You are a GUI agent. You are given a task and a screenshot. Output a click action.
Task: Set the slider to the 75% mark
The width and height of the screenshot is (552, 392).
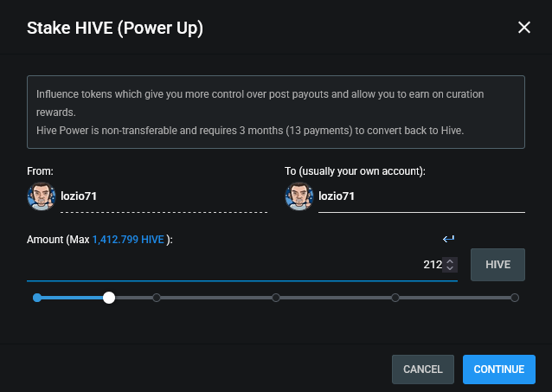point(395,298)
